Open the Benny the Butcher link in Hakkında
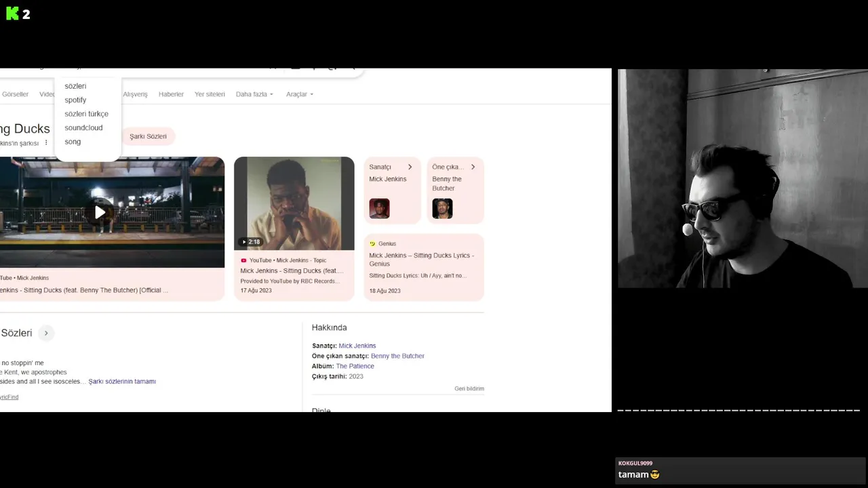This screenshot has width=868, height=488. coord(397,356)
